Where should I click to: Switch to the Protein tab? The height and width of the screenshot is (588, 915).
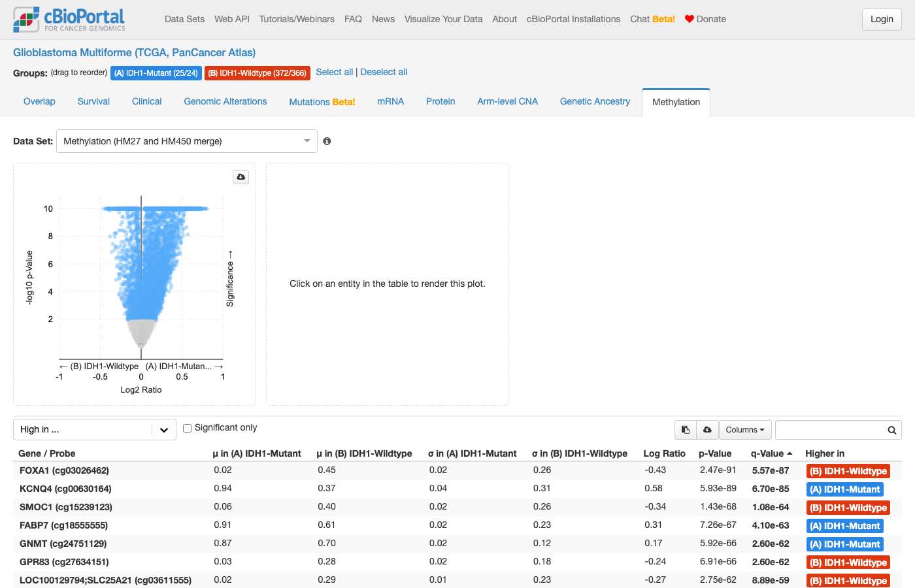(441, 101)
